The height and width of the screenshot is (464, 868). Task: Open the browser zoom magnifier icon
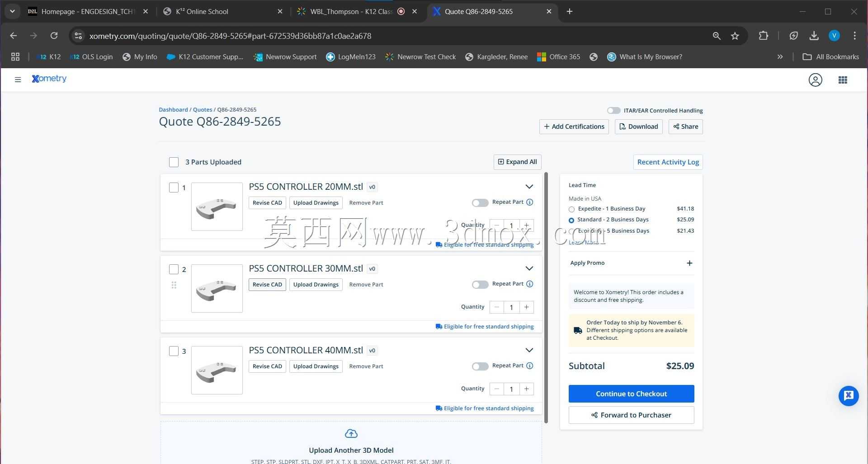[x=717, y=36]
